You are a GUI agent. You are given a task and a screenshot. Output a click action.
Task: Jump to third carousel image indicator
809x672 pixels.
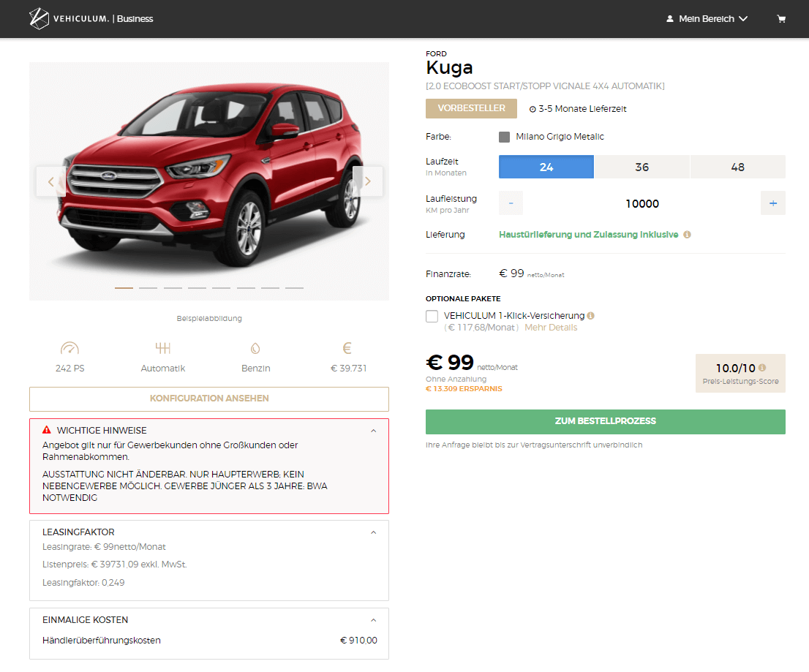point(173,288)
